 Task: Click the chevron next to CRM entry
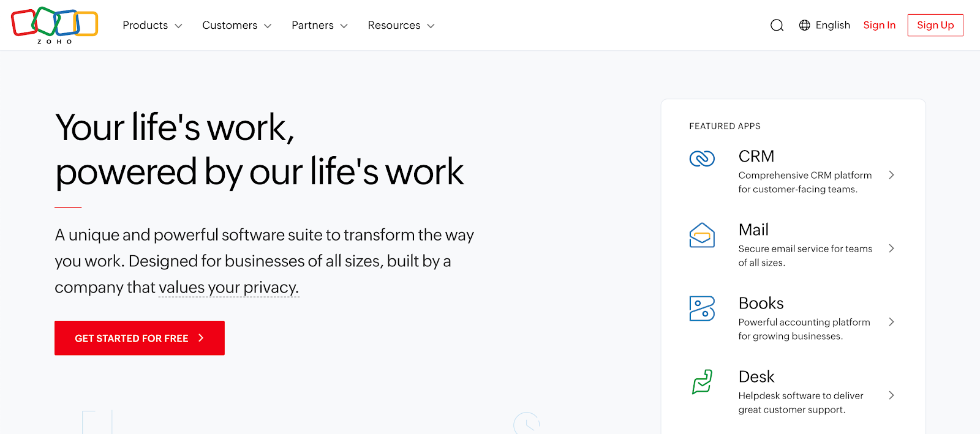892,174
